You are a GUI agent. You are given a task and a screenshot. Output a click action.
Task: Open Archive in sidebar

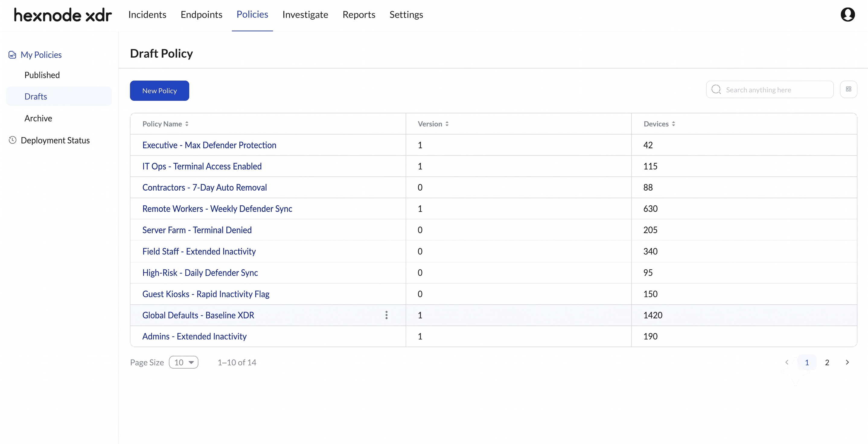tap(38, 118)
